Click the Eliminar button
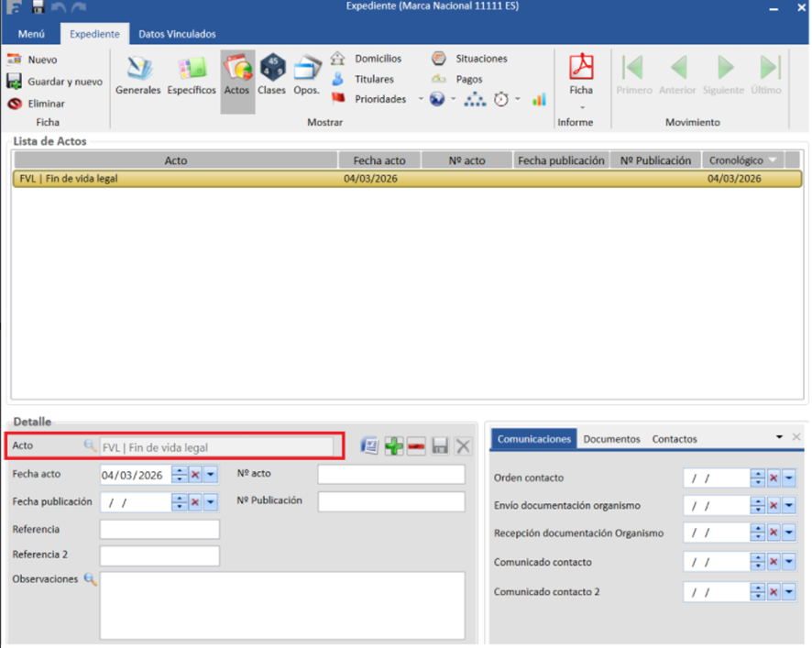 pyautogui.click(x=37, y=104)
